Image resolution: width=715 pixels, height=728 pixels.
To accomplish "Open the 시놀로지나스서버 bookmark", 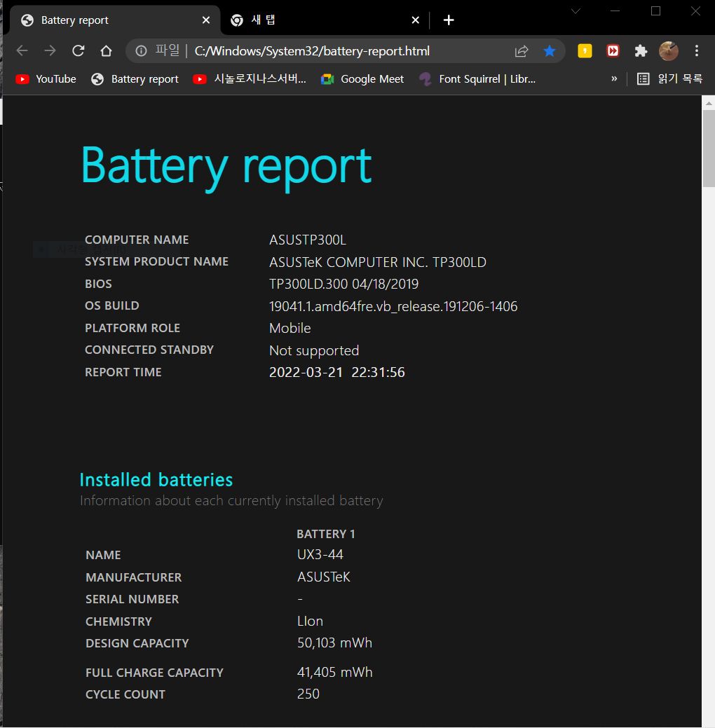I will tap(250, 79).
